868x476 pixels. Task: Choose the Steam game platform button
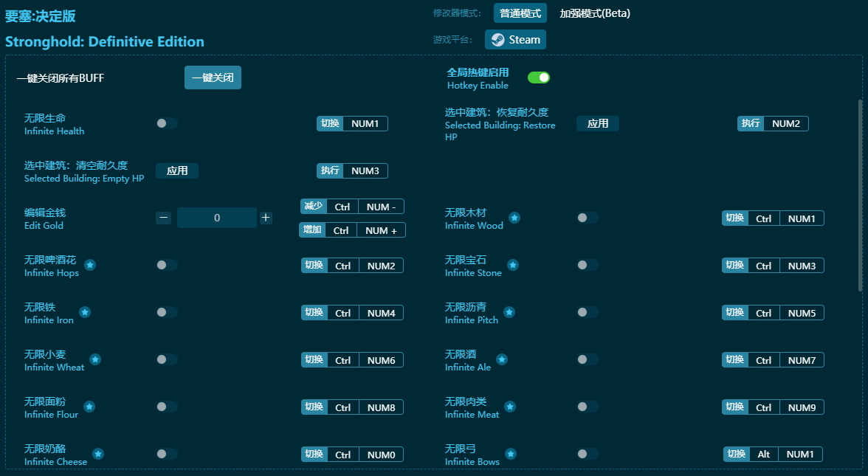point(515,40)
